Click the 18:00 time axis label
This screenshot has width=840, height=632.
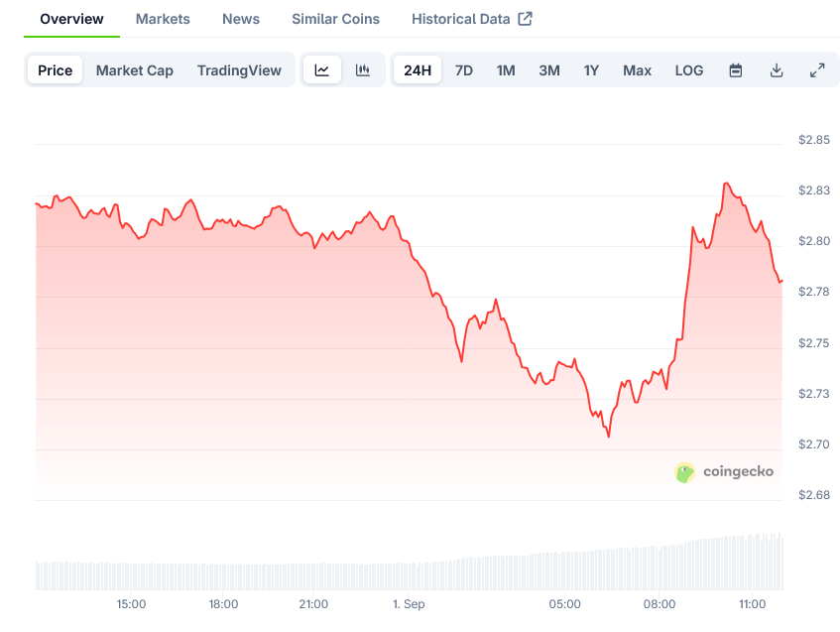(x=223, y=604)
